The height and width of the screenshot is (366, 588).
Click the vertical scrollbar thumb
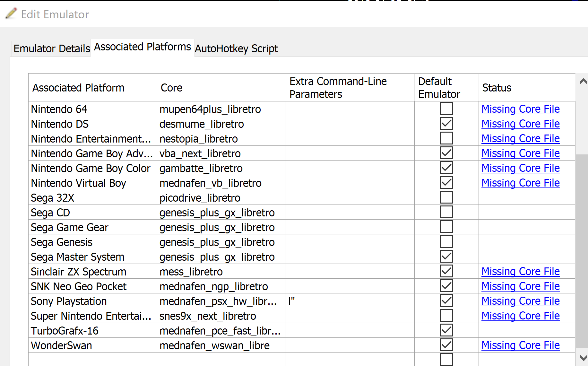(x=583, y=251)
